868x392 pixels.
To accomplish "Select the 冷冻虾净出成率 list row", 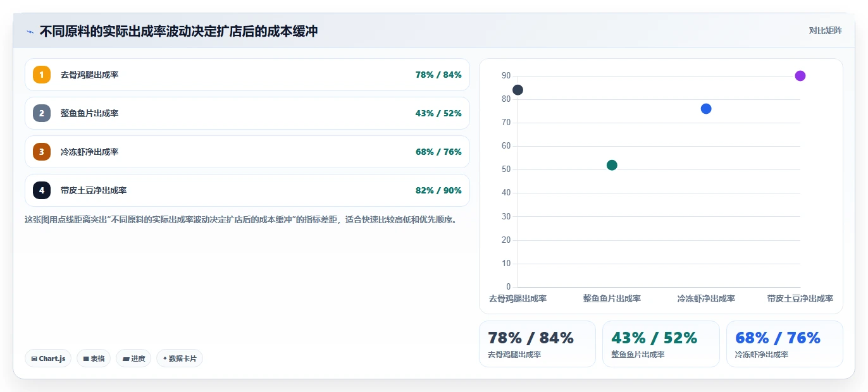I will point(247,152).
